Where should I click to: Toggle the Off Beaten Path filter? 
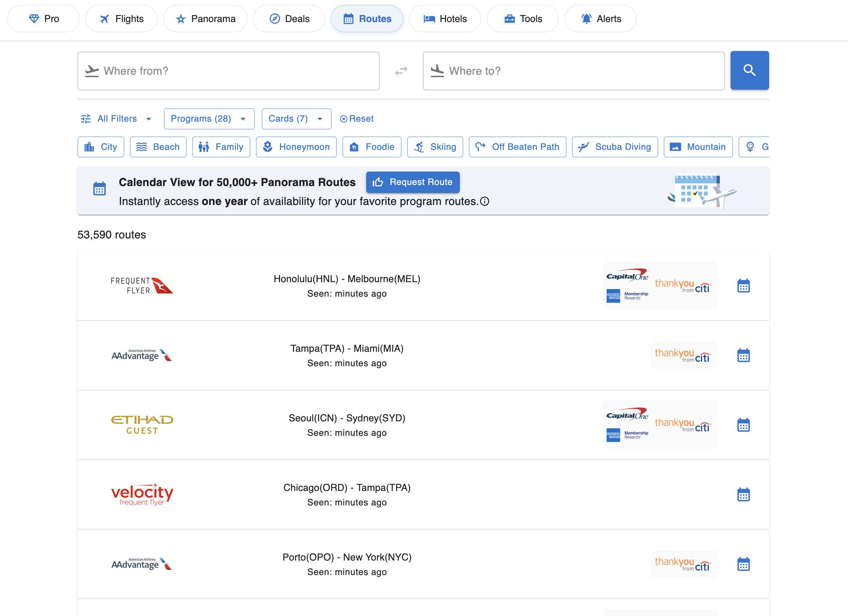click(517, 147)
